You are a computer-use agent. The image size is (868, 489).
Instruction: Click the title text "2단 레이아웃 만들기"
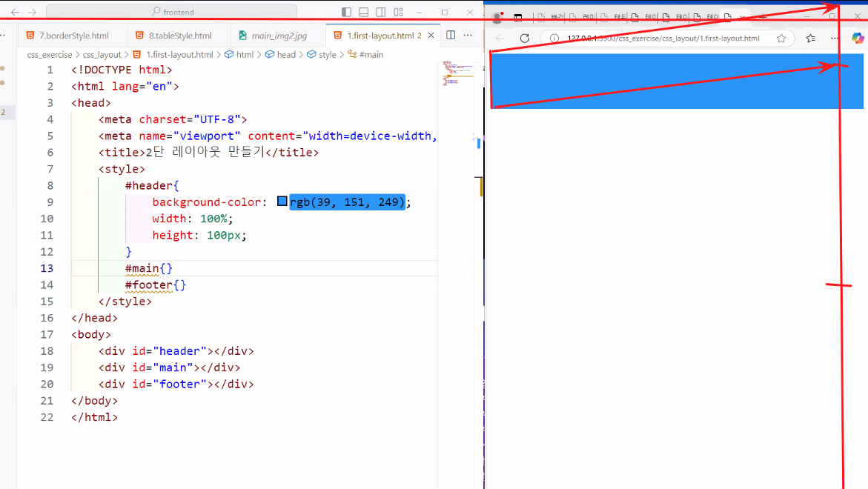click(205, 152)
